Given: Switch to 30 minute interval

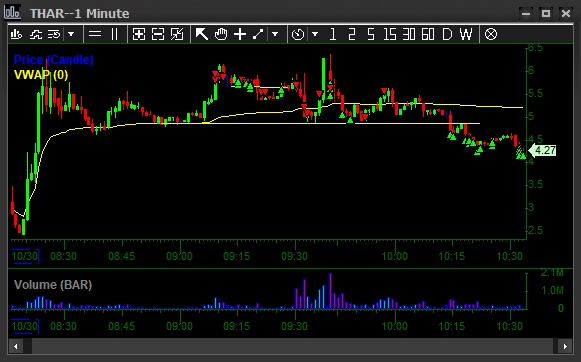Looking at the screenshot, I should (x=409, y=34).
